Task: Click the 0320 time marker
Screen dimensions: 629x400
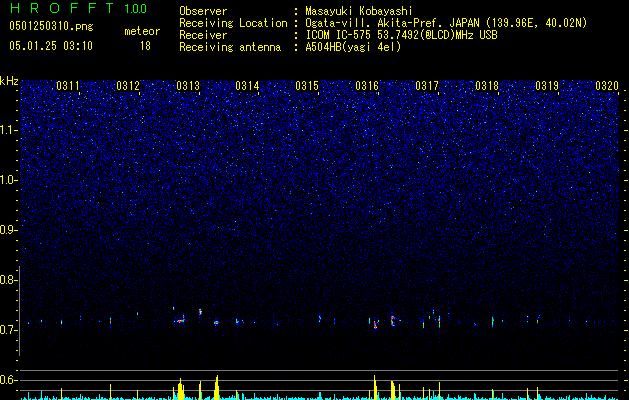Action: [607, 86]
